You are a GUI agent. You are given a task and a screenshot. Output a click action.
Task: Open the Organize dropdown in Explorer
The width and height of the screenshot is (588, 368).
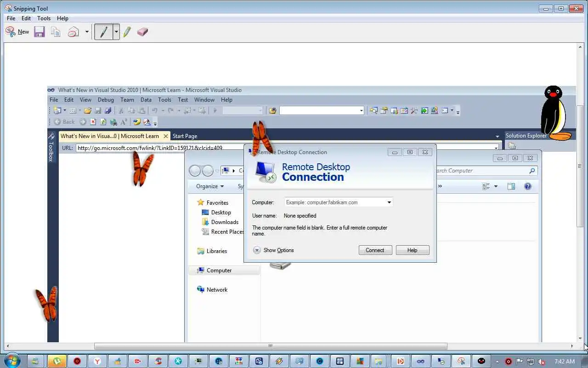(x=210, y=186)
